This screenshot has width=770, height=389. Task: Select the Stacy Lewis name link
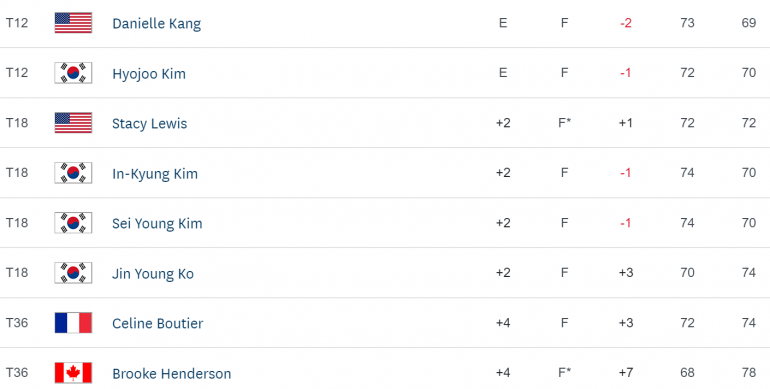(x=149, y=124)
